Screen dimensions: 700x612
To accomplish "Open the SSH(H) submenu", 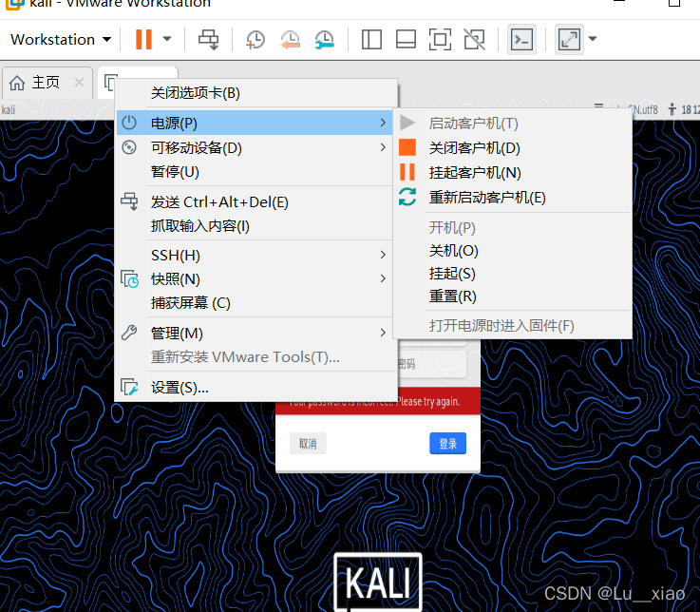I will 255,255.
